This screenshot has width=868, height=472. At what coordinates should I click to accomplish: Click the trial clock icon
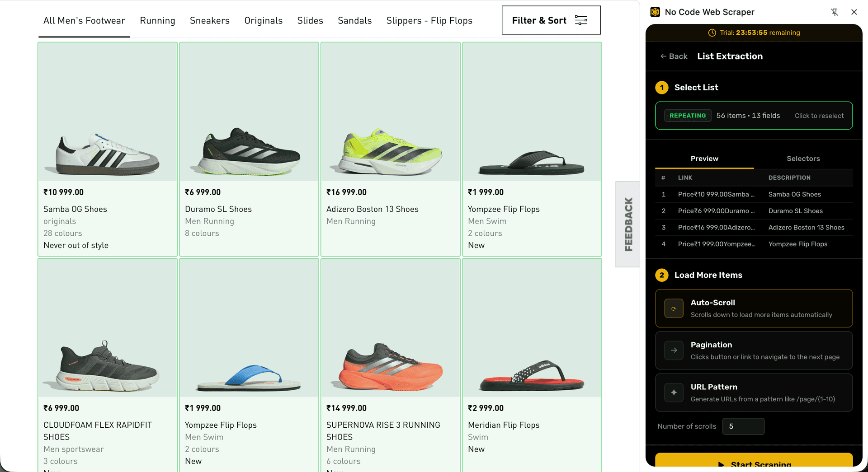coord(712,33)
